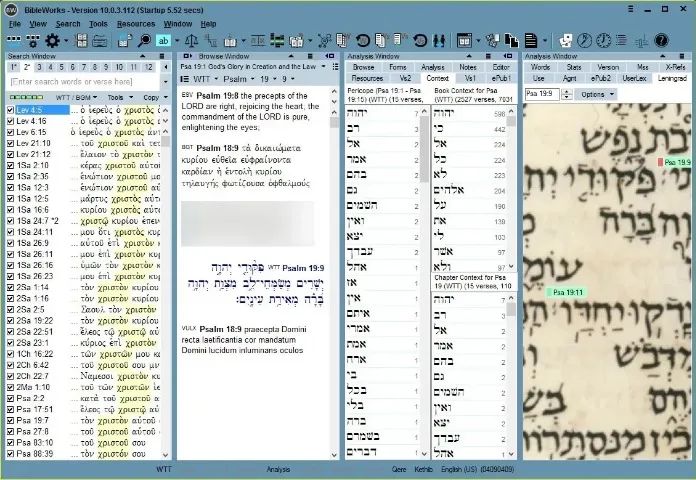Viewport: 696px width, 480px height.
Task: Uncheck the Lev 21:10 result checkbox
Action: click(x=10, y=143)
